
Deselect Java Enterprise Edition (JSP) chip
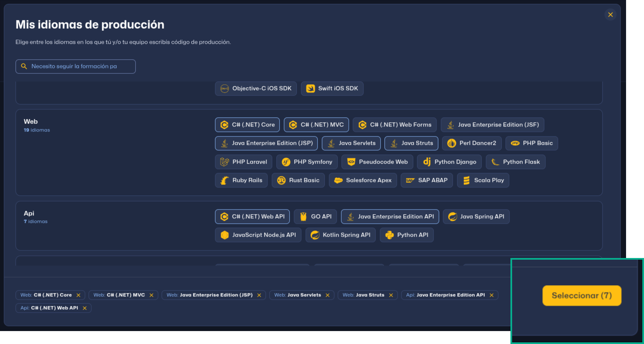[x=266, y=143]
